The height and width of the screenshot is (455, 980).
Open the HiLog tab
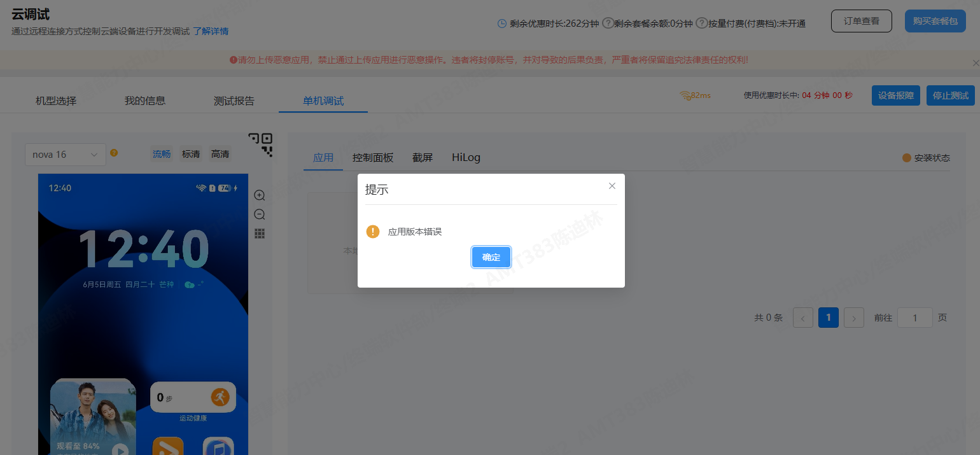tap(466, 157)
